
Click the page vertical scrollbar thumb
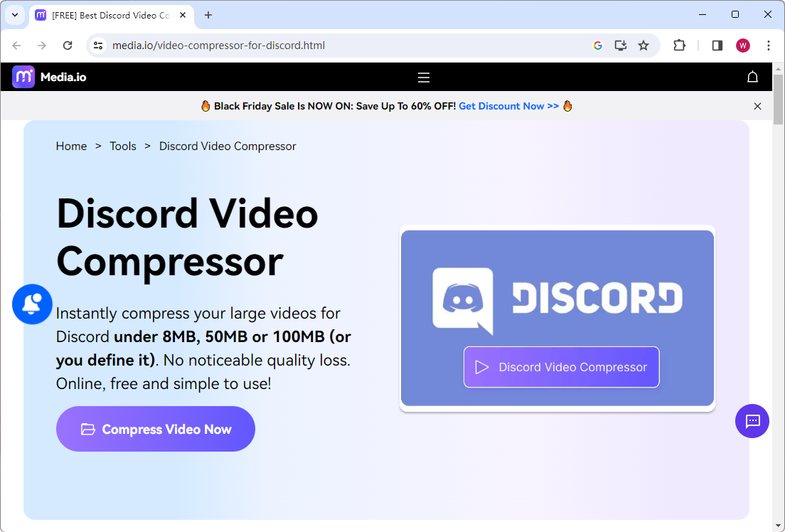tap(778, 99)
